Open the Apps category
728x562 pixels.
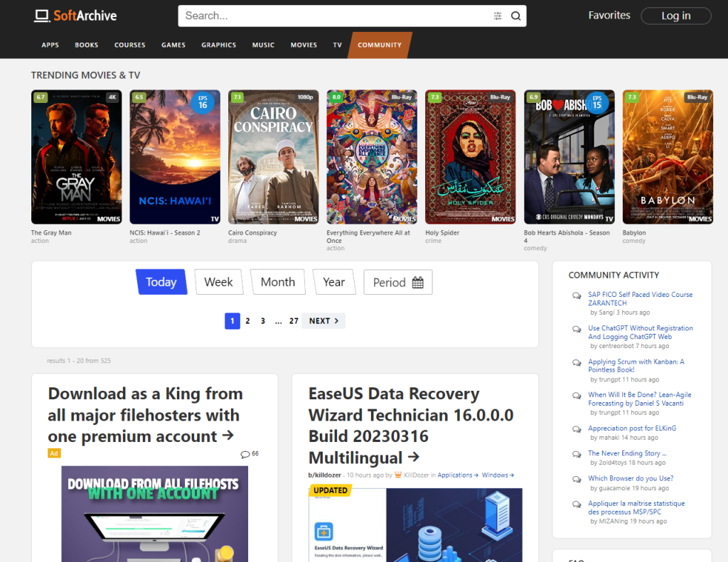[50, 45]
